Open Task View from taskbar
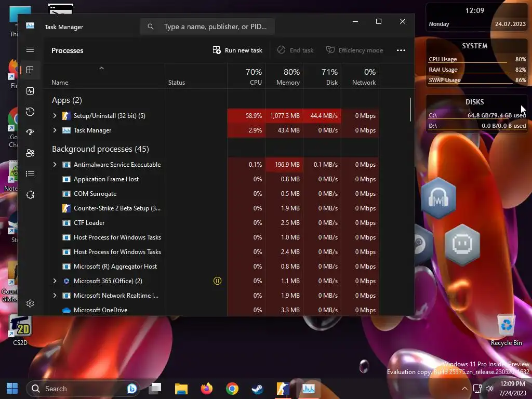This screenshot has height=399, width=532. pyautogui.click(x=156, y=389)
